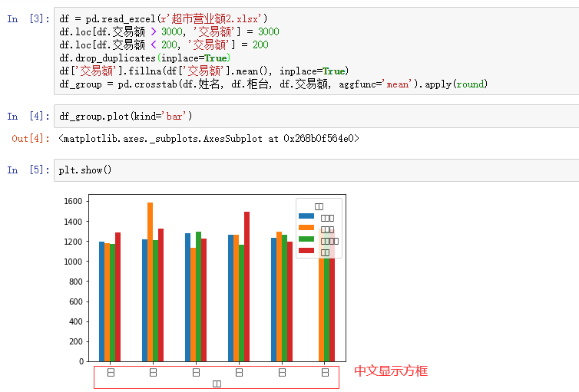Click the In [5] plt.show() cell
The height and width of the screenshot is (392, 579).
(x=316, y=170)
